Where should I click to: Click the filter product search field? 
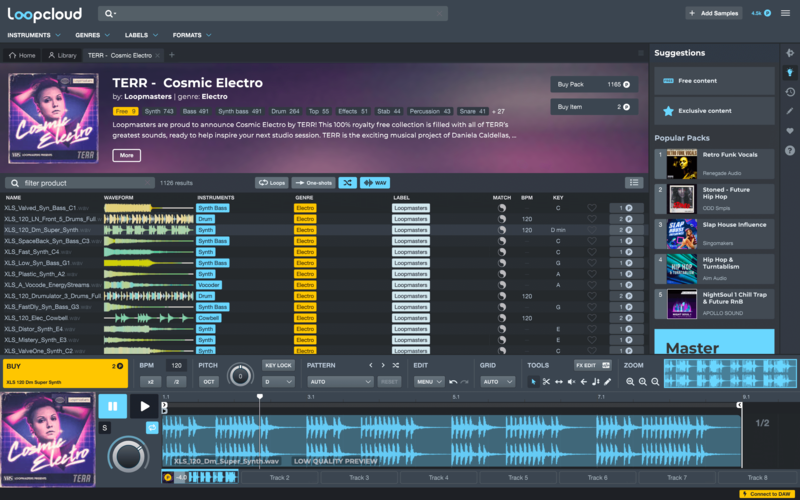pos(85,183)
